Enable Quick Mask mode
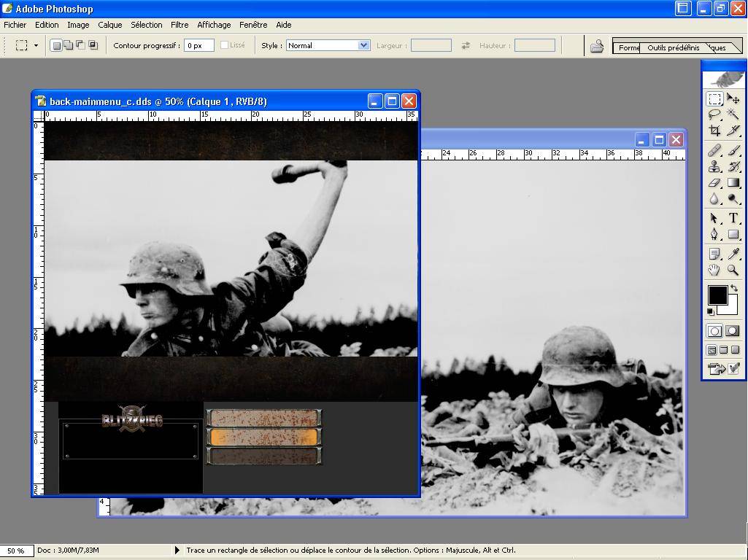Viewport: 748px width, 560px height. (x=733, y=331)
